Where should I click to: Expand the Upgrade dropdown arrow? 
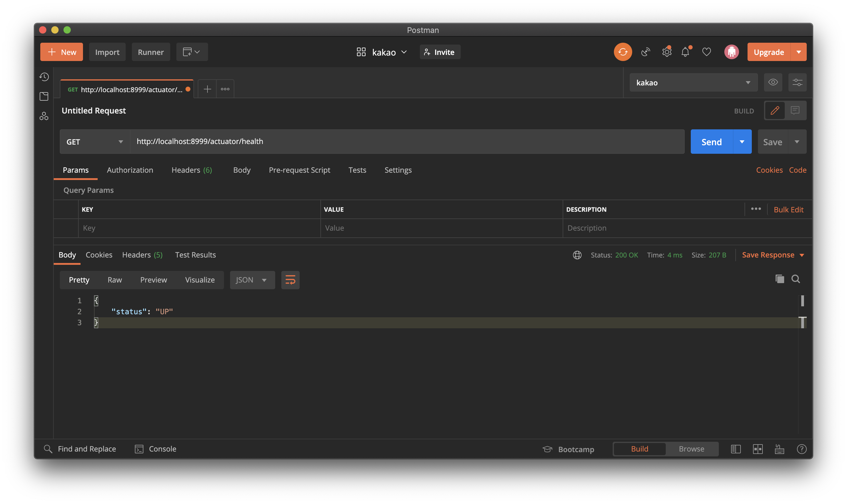pos(798,52)
